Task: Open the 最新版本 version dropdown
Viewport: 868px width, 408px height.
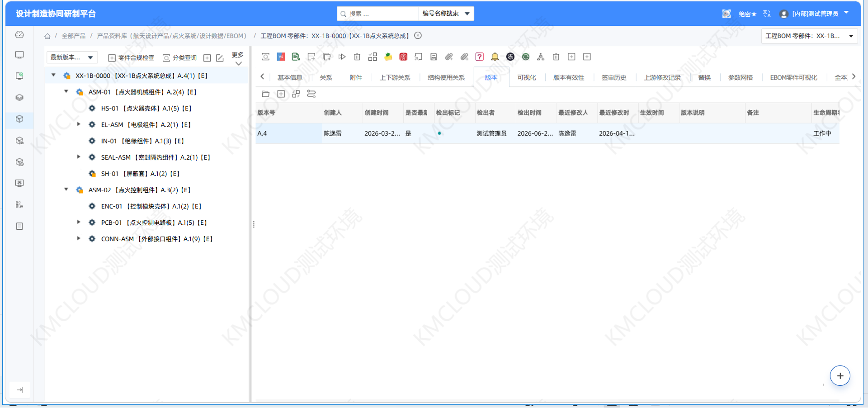Action: [72, 57]
